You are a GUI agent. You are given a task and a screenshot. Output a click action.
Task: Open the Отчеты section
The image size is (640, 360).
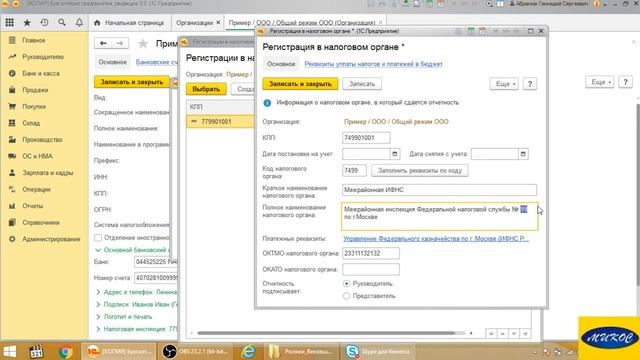click(x=32, y=206)
